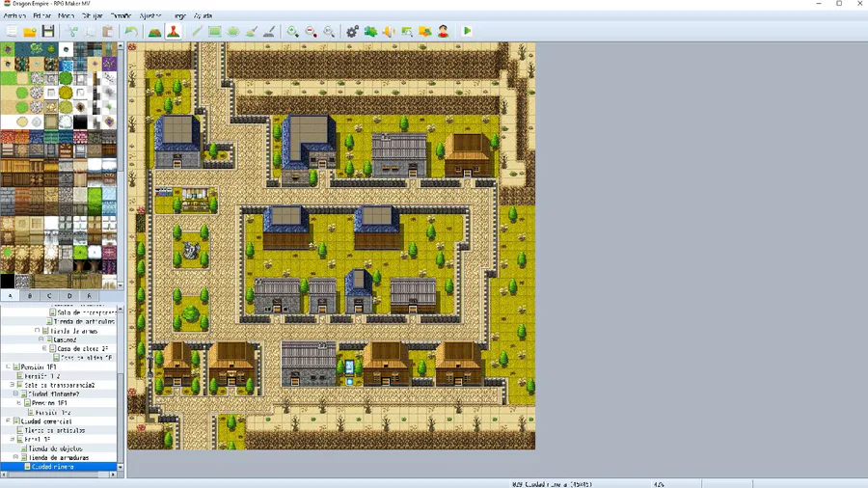Click the Cut scissors icon
868x488 pixels.
pyautogui.click(x=71, y=32)
